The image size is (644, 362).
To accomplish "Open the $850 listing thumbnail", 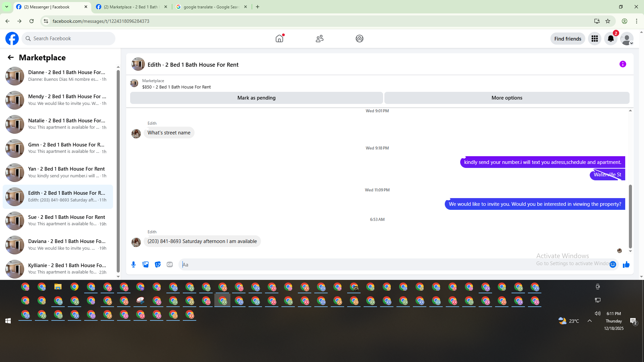I will tap(134, 83).
